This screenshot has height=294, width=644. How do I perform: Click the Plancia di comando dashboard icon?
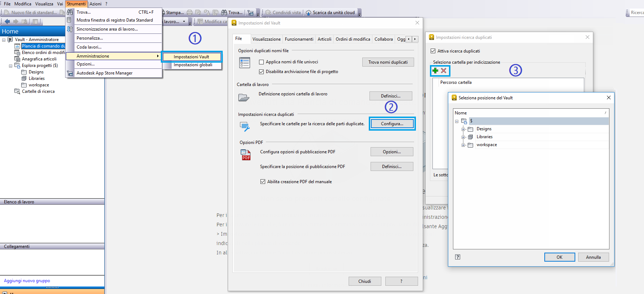coord(17,46)
